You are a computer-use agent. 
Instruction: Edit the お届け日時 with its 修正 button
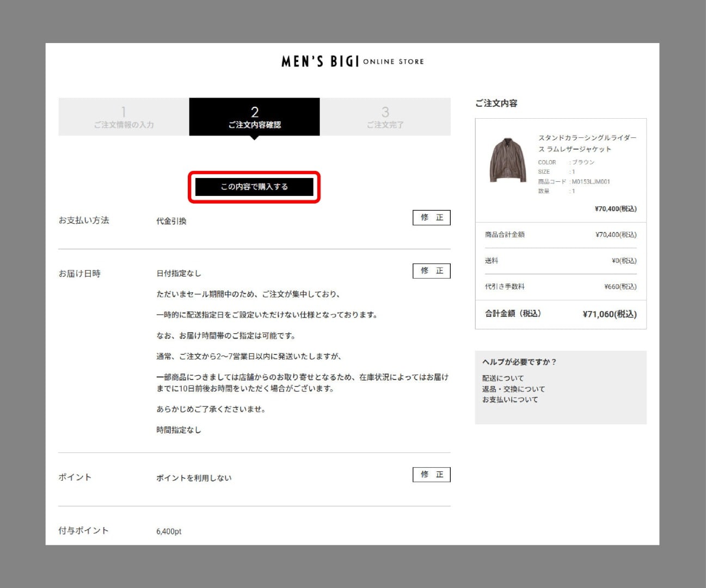(x=431, y=271)
